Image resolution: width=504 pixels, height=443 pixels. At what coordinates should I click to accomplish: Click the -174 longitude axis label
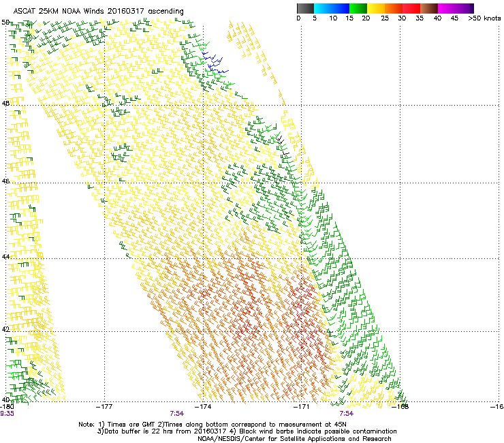coord(203,407)
